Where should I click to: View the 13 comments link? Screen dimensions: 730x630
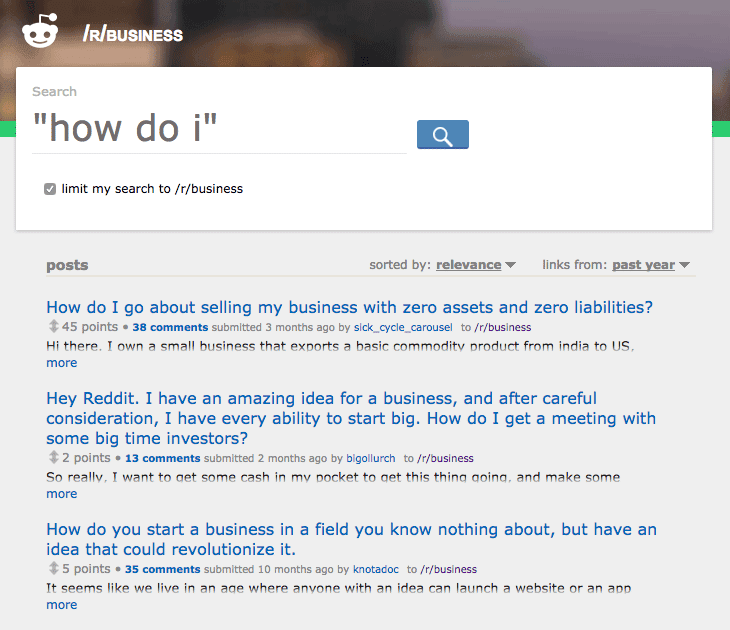point(163,458)
